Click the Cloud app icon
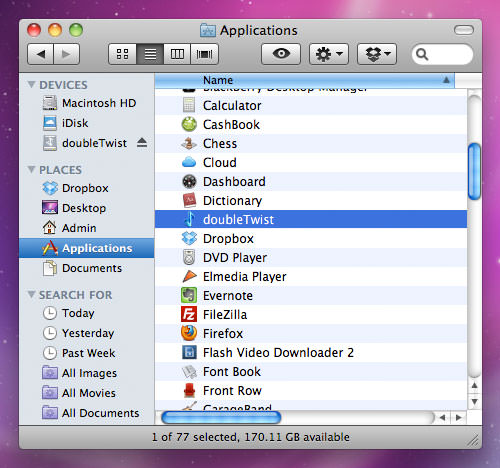This screenshot has width=500, height=468. click(x=189, y=162)
